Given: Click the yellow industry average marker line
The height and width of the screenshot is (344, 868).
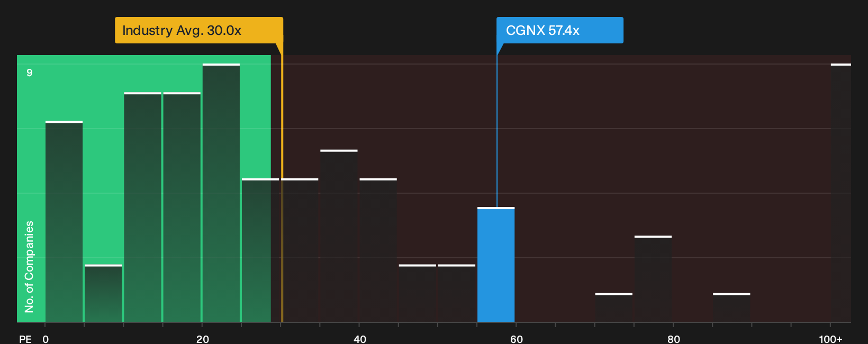Looking at the screenshot, I should [282, 183].
